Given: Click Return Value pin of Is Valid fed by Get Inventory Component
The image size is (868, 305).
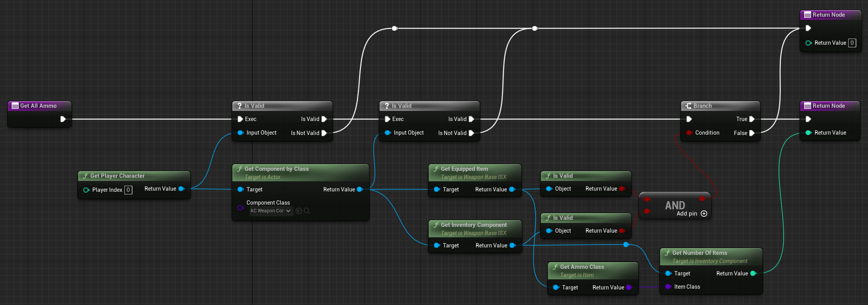Looking at the screenshot, I should [x=622, y=231].
